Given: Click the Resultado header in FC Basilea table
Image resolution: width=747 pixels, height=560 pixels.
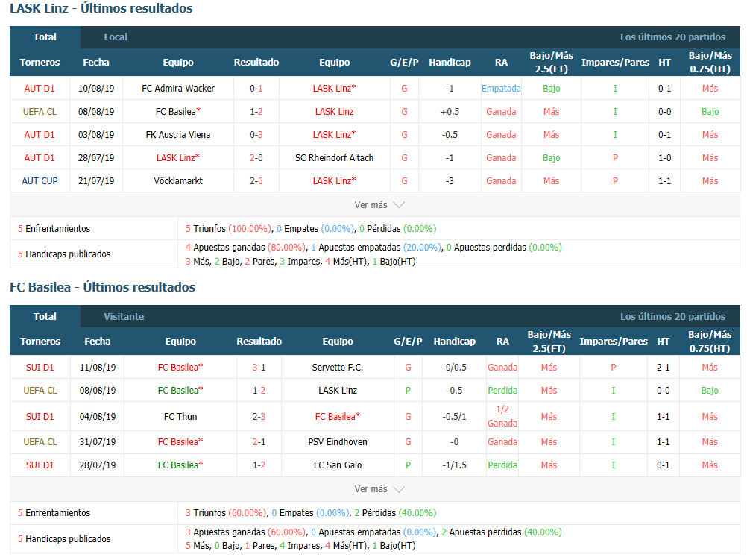Looking at the screenshot, I should pyautogui.click(x=259, y=342).
